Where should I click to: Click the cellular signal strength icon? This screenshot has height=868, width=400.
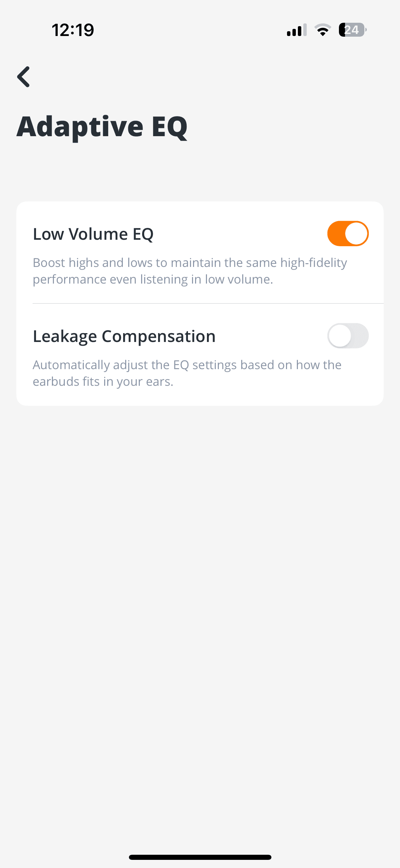click(297, 30)
